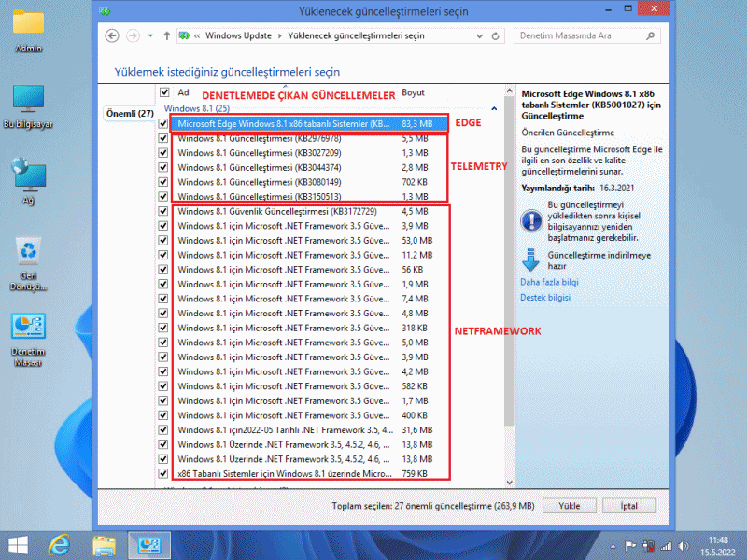Open File Explorer from the taskbar
747x560 pixels.
(x=104, y=543)
